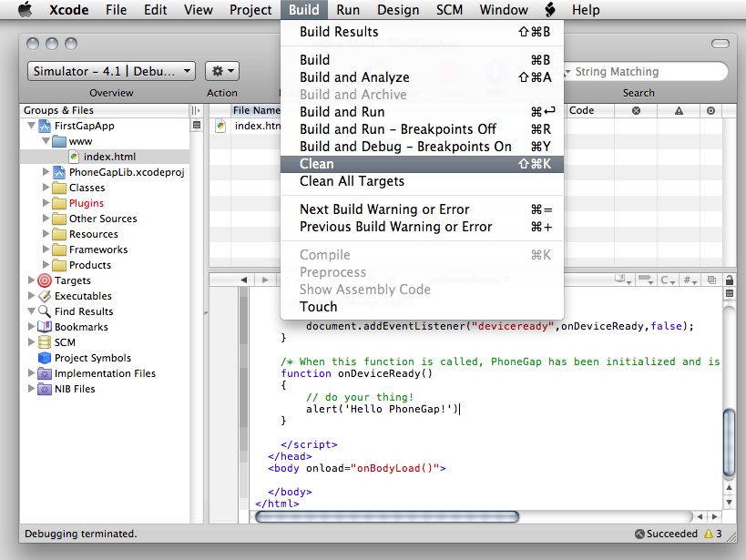The height and width of the screenshot is (560, 746).
Task: Click the Project Symbols cube icon
Action: pos(45,358)
